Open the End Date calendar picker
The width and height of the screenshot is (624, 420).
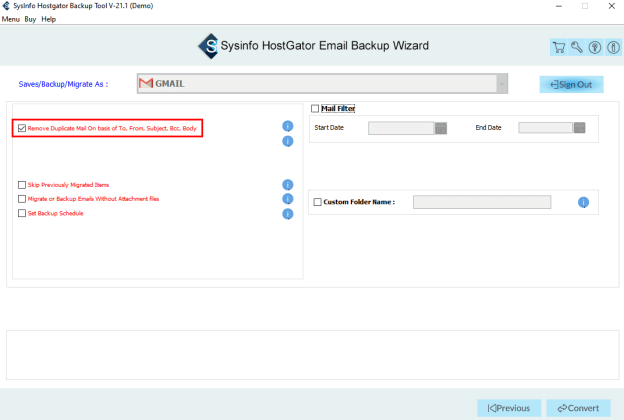pyautogui.click(x=579, y=128)
